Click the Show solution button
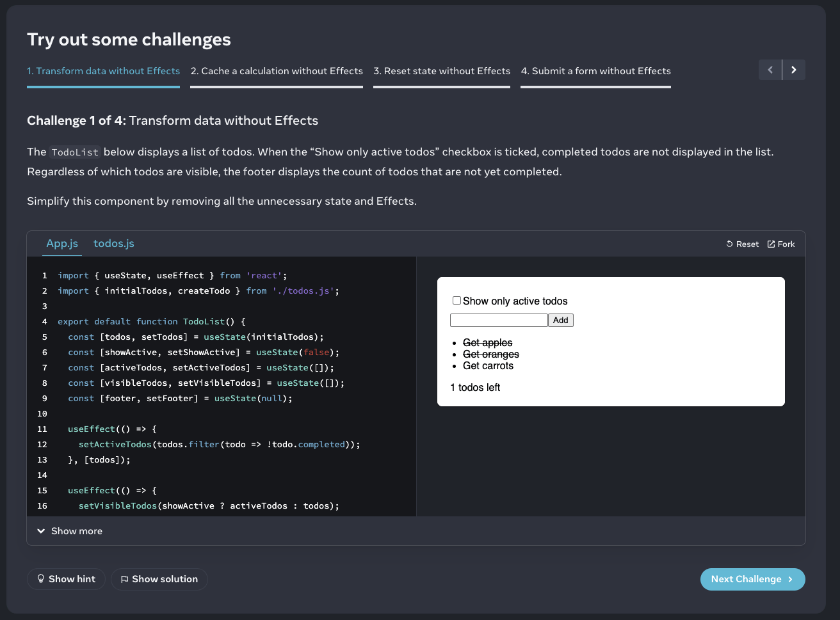Viewport: 840px width, 620px height. coord(159,579)
